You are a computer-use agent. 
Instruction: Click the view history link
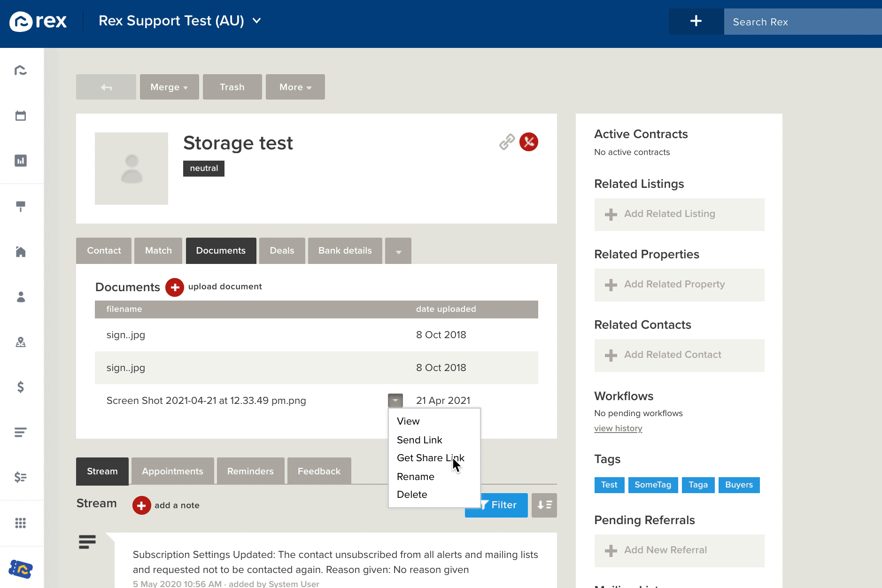[x=618, y=428]
